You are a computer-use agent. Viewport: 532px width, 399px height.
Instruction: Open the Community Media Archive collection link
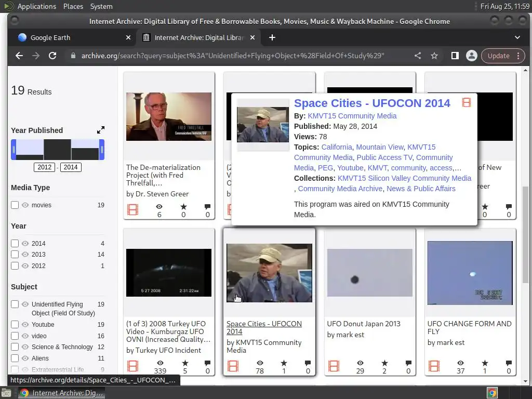pos(340,189)
